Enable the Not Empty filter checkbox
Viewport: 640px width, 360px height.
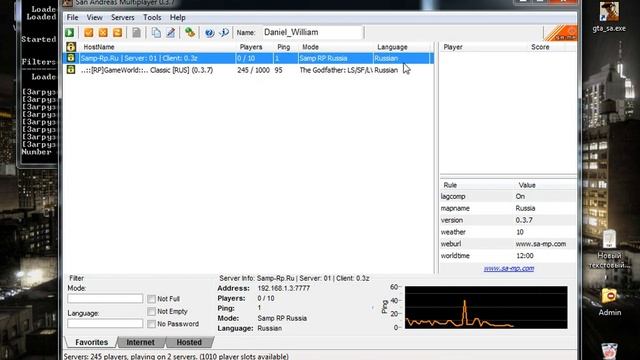(x=151, y=311)
